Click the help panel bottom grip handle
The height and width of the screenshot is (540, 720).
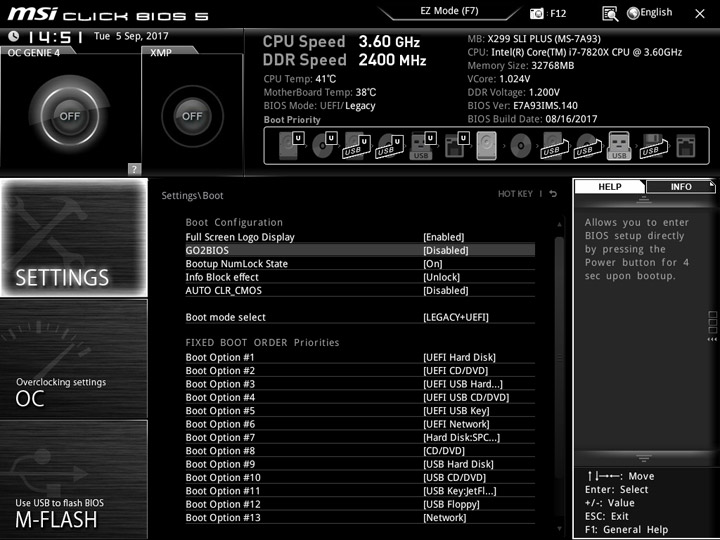[644, 458]
